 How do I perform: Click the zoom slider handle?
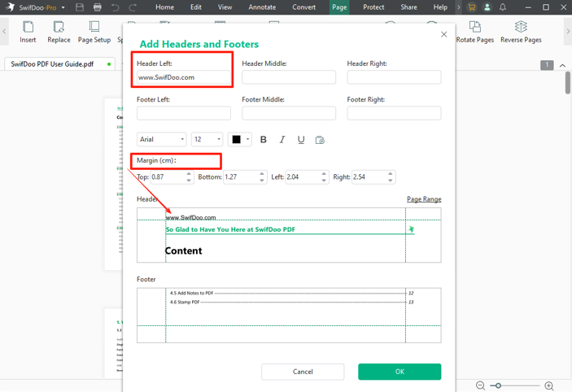(498, 385)
